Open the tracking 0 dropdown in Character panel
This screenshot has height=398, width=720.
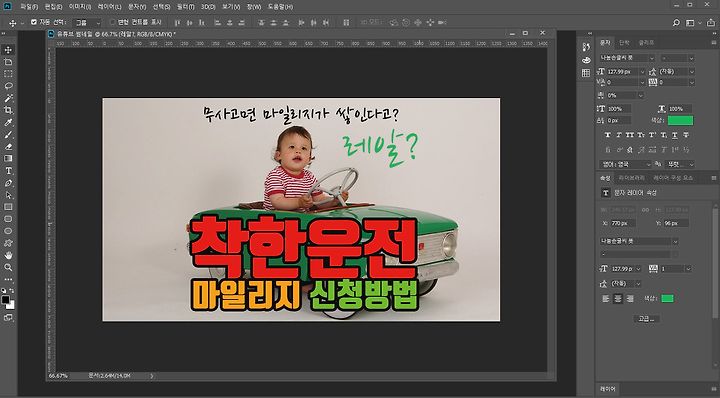(677, 83)
